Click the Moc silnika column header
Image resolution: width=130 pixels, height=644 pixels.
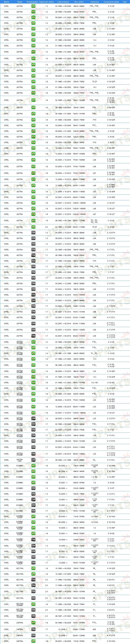[x=79, y=2]
